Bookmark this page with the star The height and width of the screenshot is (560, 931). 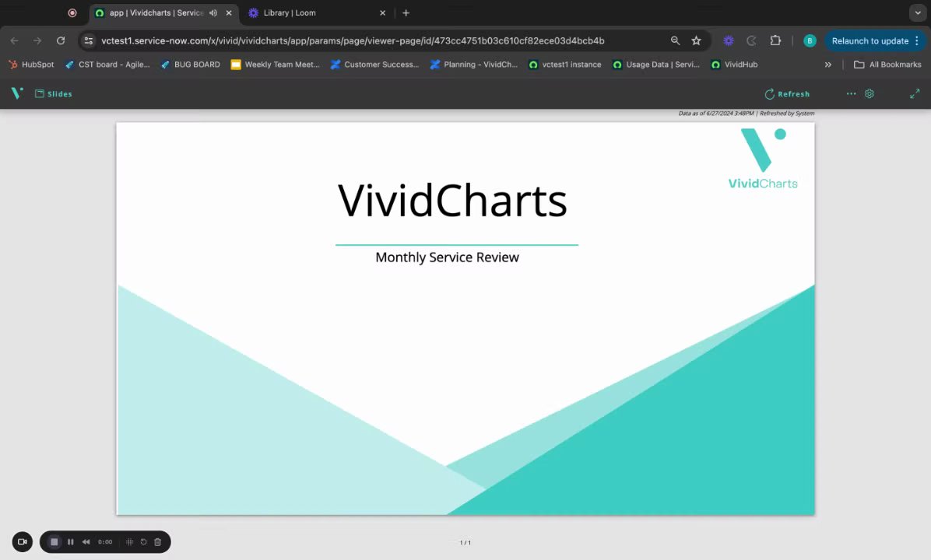tap(697, 40)
